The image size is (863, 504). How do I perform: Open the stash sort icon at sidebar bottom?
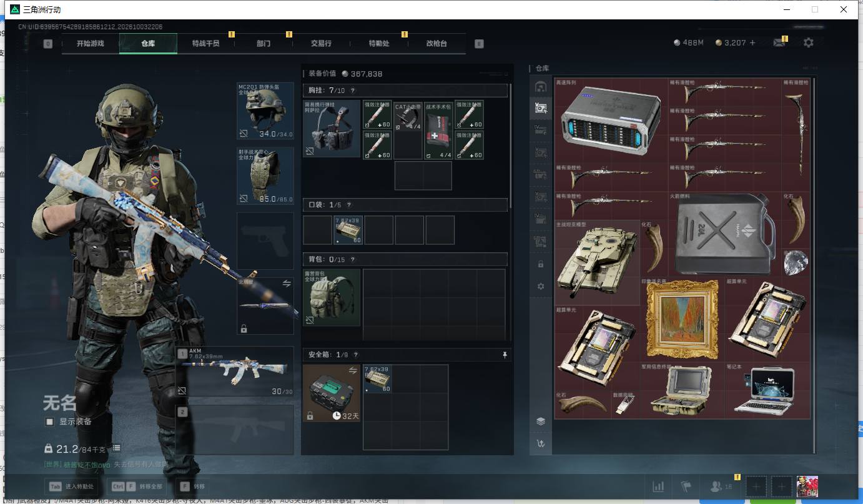click(x=541, y=443)
